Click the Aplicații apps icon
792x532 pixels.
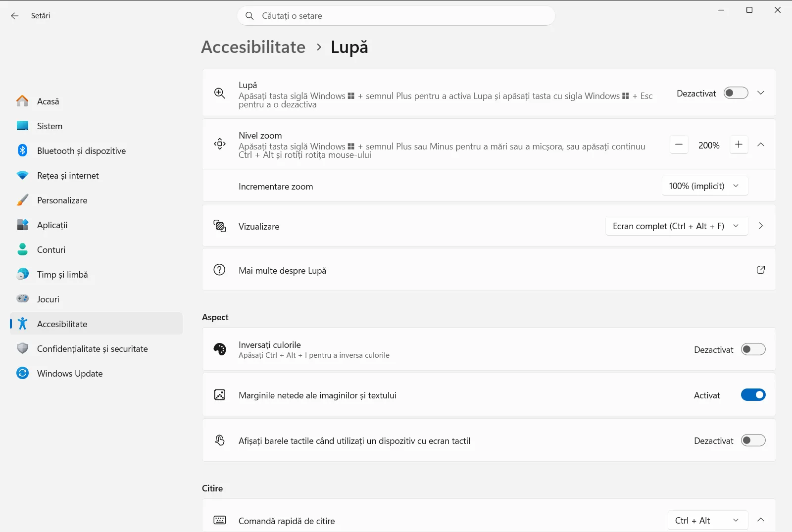(22, 225)
